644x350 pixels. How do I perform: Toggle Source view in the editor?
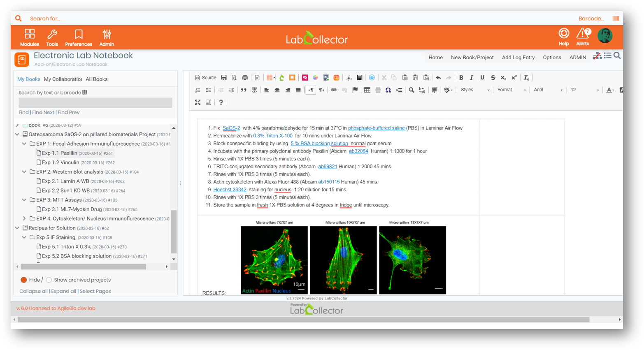pyautogui.click(x=205, y=78)
